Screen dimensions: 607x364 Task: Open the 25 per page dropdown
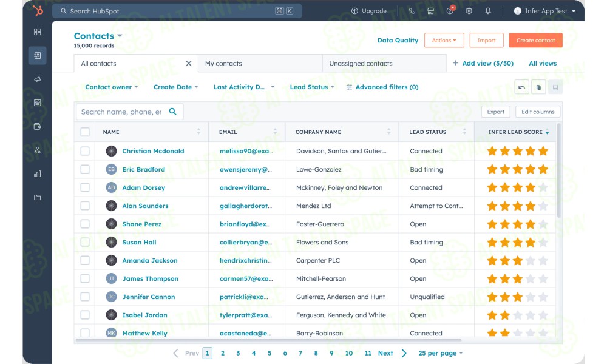pyautogui.click(x=441, y=353)
